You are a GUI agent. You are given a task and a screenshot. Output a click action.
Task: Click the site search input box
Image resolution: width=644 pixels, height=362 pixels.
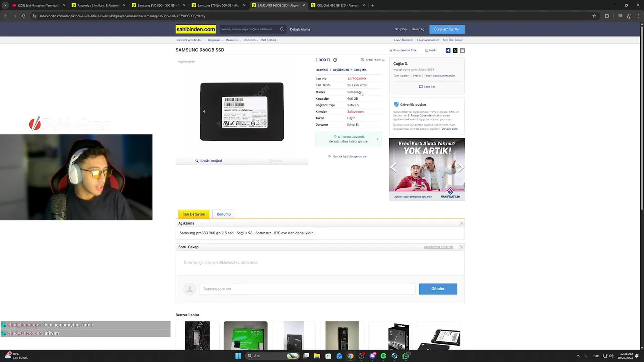[x=249, y=29]
